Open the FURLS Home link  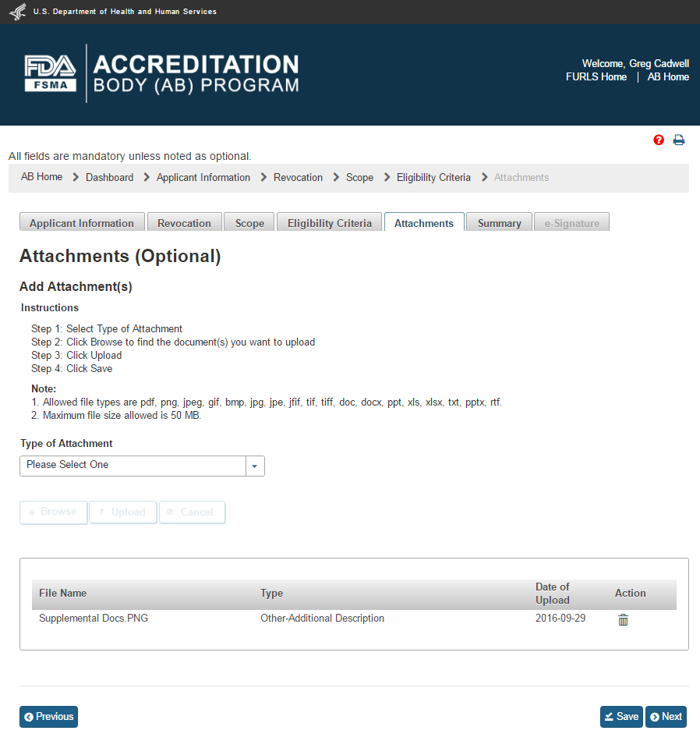[x=596, y=77]
